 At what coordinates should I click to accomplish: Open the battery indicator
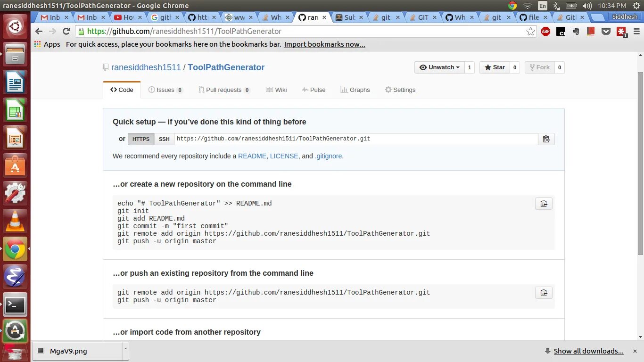coord(571,6)
